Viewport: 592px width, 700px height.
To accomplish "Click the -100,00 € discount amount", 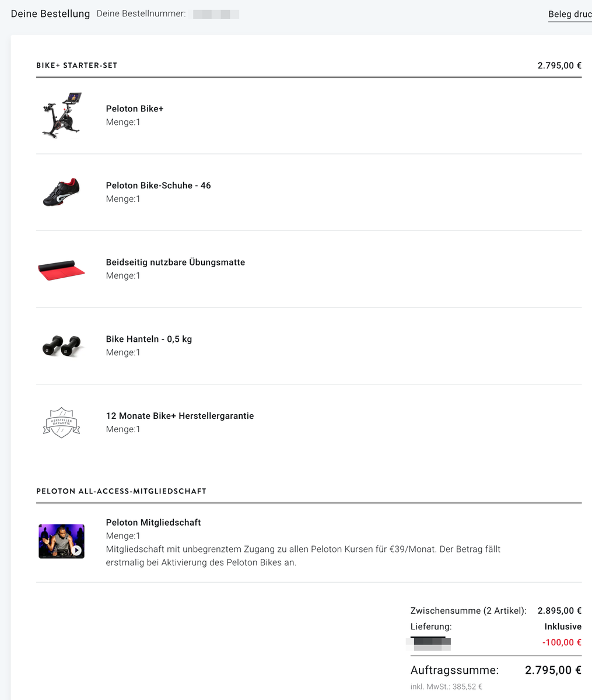I will pos(562,643).
